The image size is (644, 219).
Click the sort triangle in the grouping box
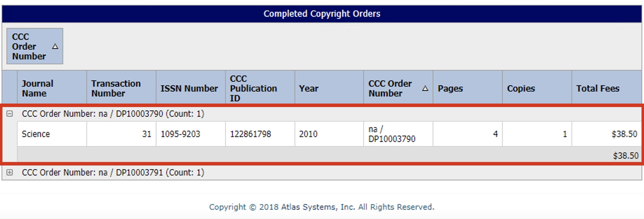click(55, 46)
